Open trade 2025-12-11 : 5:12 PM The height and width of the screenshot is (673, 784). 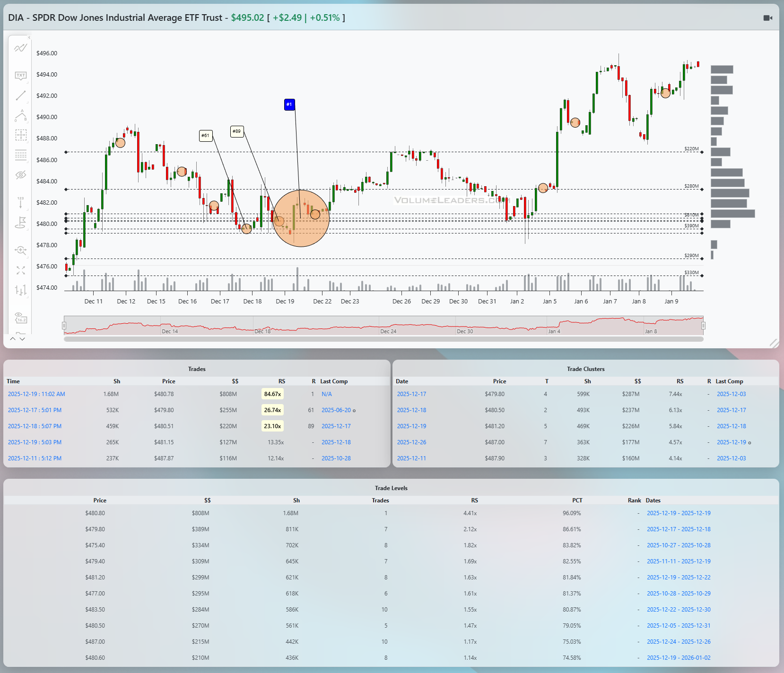pos(35,458)
